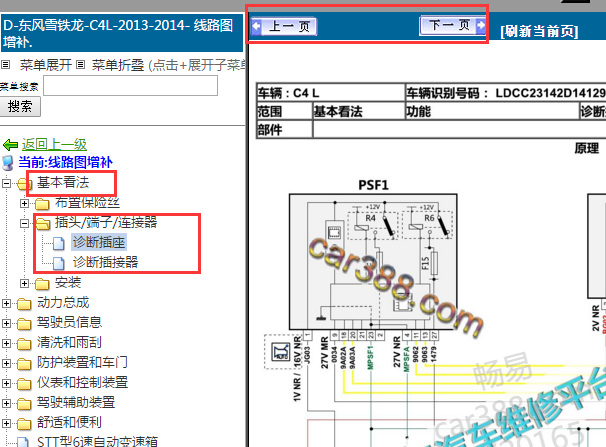Select the 安装 folder label
606x447 pixels.
(x=68, y=282)
